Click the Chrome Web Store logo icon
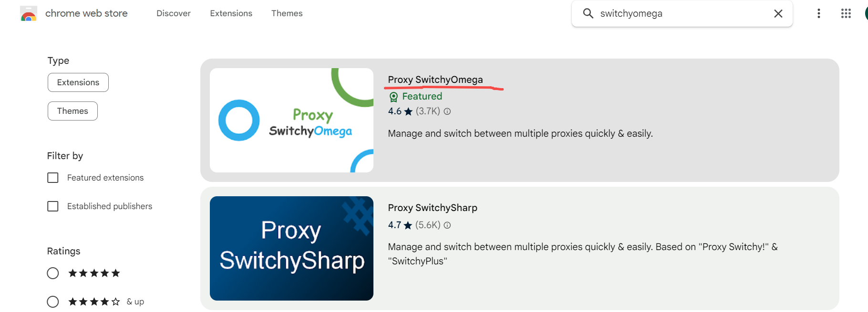 (29, 14)
